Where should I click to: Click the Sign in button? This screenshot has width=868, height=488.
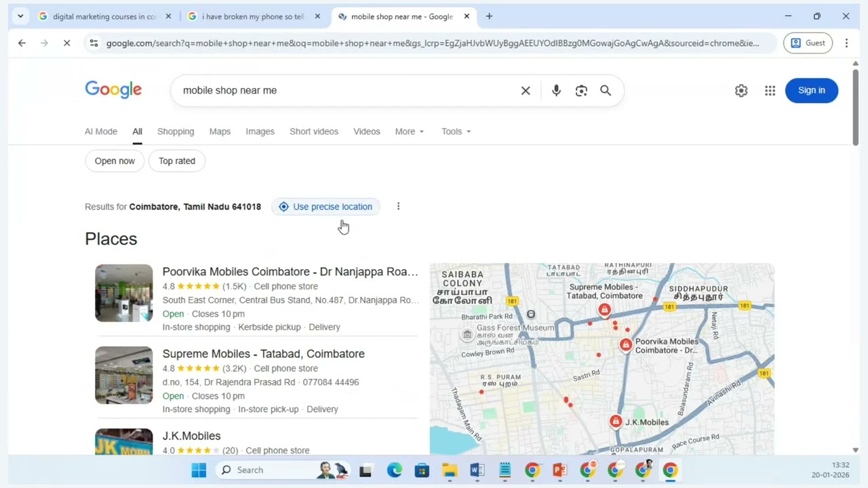[812, 90]
